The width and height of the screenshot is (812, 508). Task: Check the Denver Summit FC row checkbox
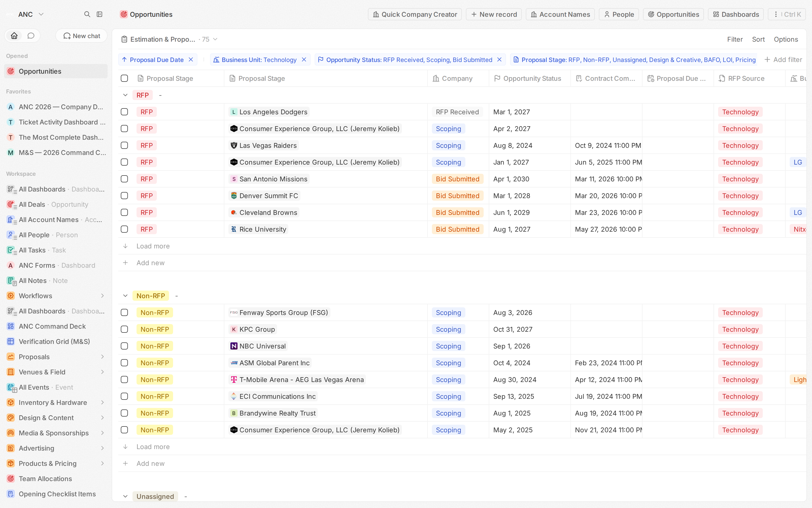(x=124, y=196)
